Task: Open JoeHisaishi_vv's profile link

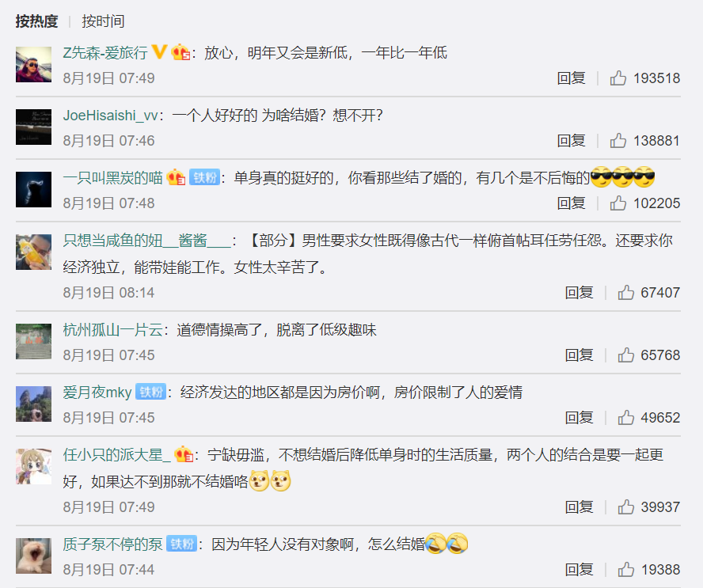Action: (x=110, y=116)
